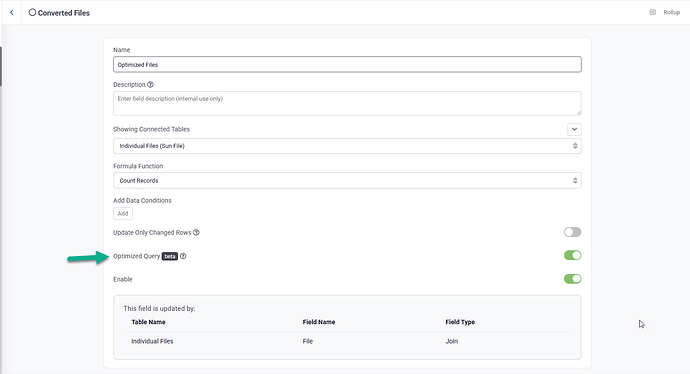690x374 pixels.
Task: Click This field is updated by text
Action: click(x=159, y=308)
